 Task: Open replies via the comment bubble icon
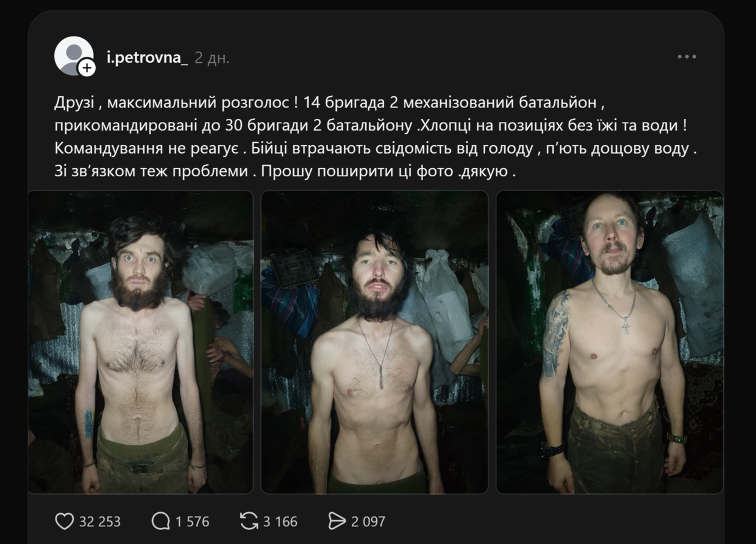tap(161, 521)
